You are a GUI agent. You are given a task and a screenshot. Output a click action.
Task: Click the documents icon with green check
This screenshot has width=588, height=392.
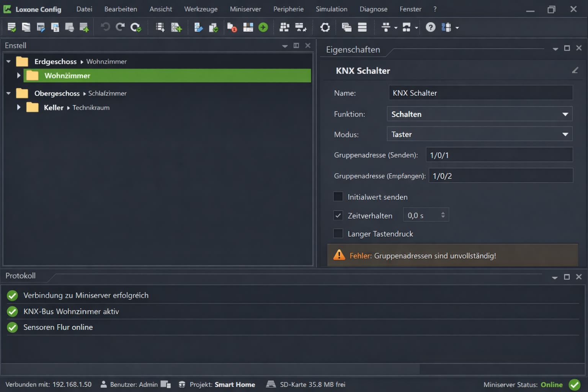click(213, 27)
